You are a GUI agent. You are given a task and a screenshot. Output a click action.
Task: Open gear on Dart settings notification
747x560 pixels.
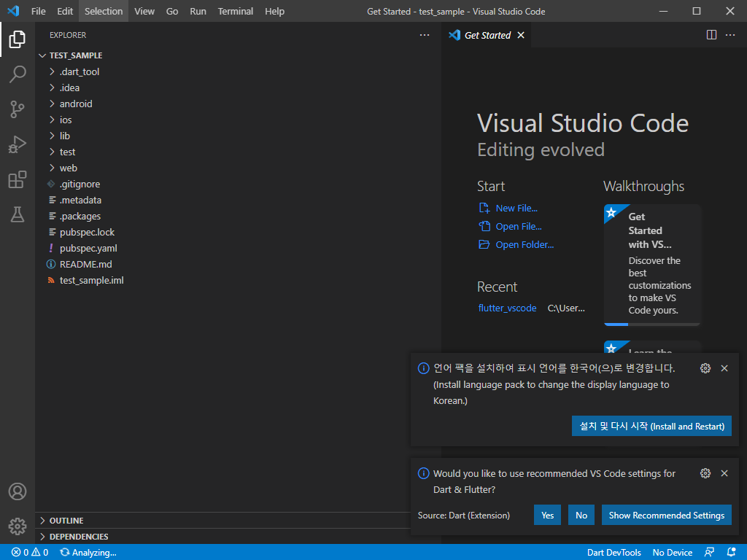(x=705, y=473)
